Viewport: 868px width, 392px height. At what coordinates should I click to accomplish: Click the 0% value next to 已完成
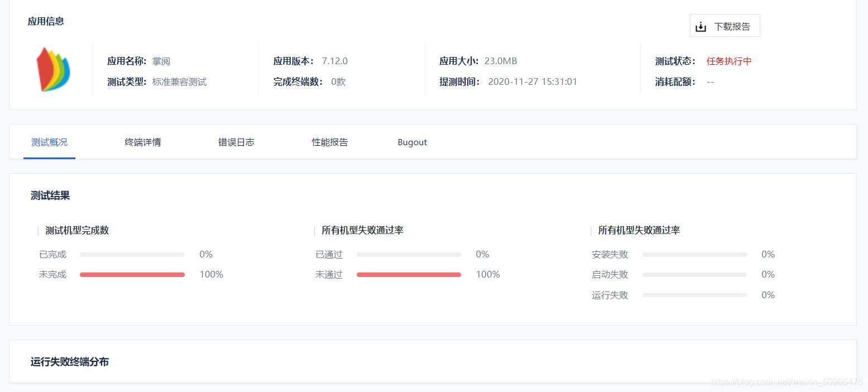206,255
